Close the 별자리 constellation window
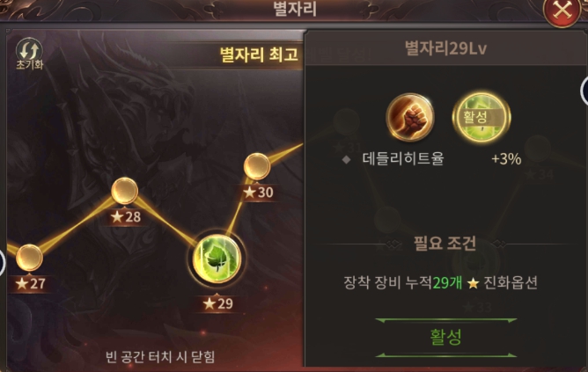Viewport: 588px width, 372px height. [x=562, y=11]
